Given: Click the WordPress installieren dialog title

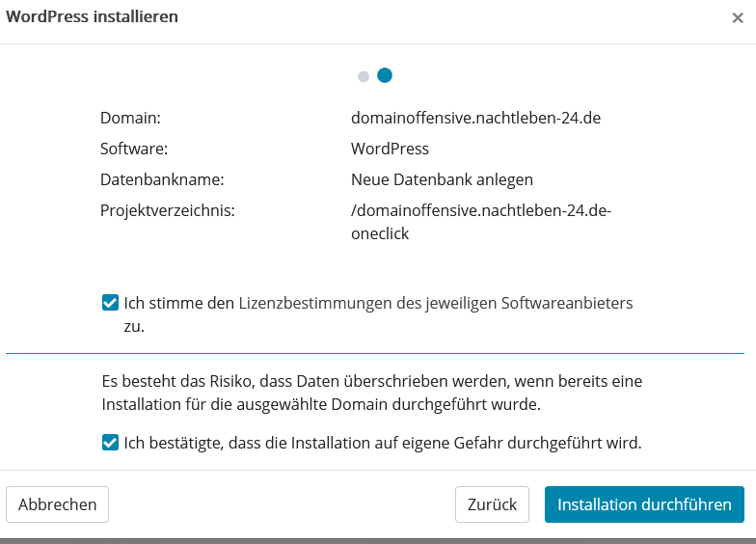Looking at the screenshot, I should [93, 17].
